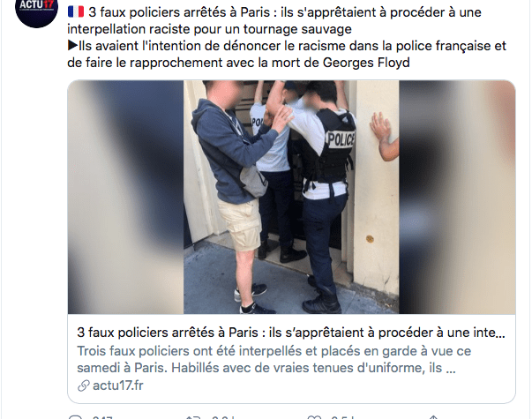
Task: Click the black triangle bullet before 'Ils avaient'
Action: tap(72, 45)
